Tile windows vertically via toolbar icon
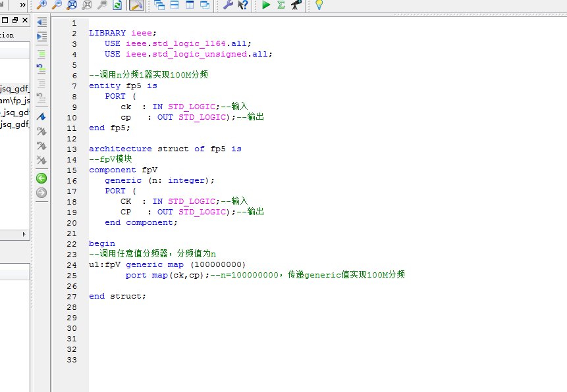Screen dimensions: 567x392 click(190, 5)
